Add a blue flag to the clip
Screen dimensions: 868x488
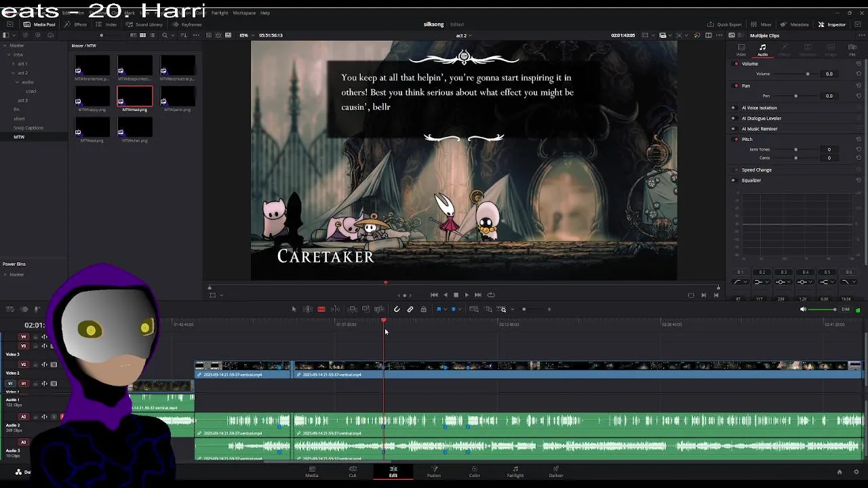pos(439,309)
